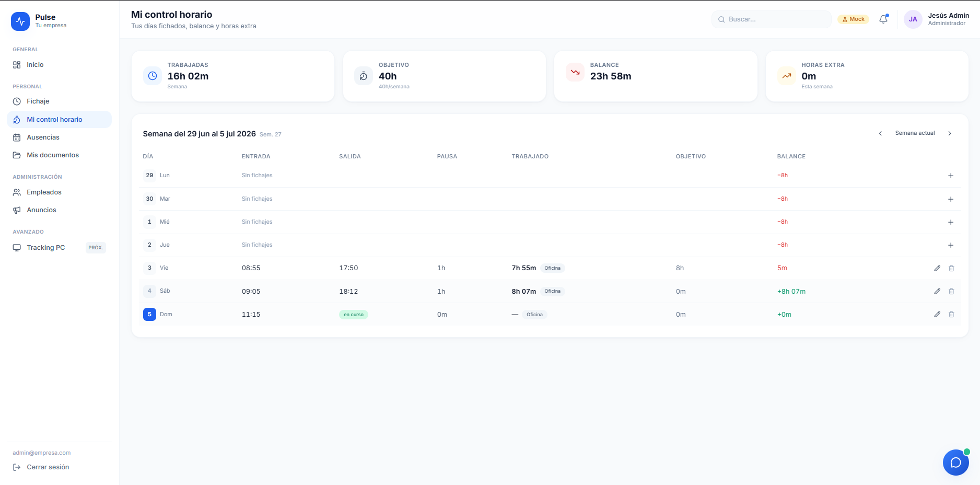
Task: Click the search magnifier icon
Action: (x=721, y=19)
